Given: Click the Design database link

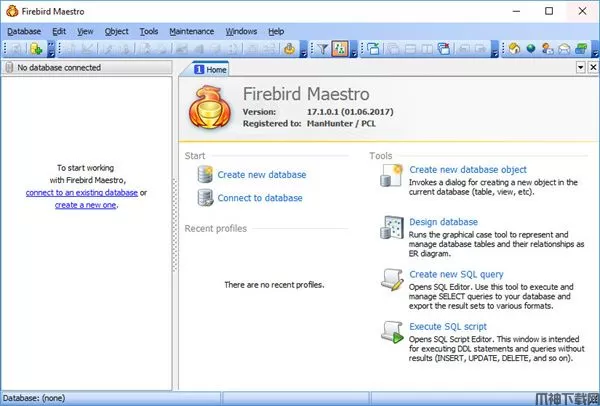Looking at the screenshot, I should (443, 222).
